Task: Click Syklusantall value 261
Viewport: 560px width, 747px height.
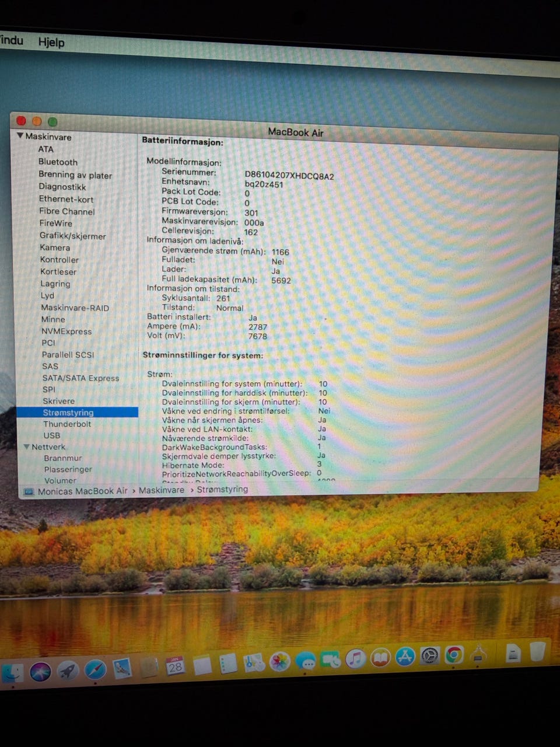Action: pos(223,298)
